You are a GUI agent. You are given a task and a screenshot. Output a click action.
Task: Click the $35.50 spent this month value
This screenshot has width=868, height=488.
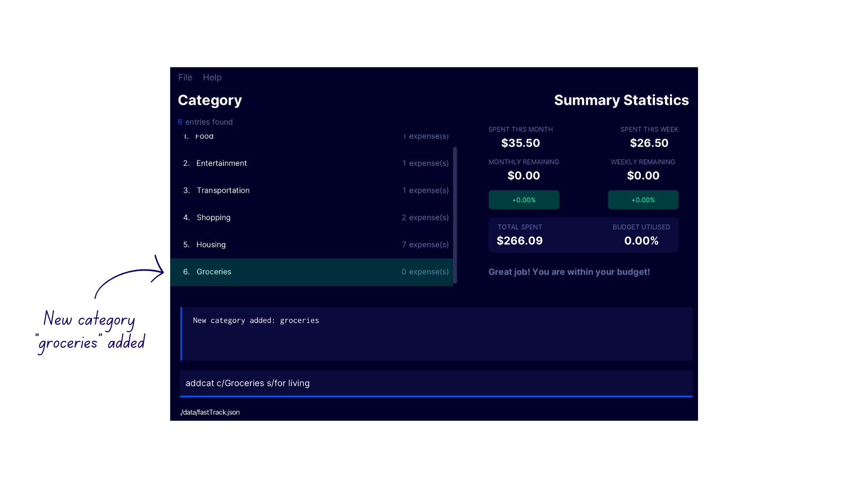pyautogui.click(x=520, y=143)
